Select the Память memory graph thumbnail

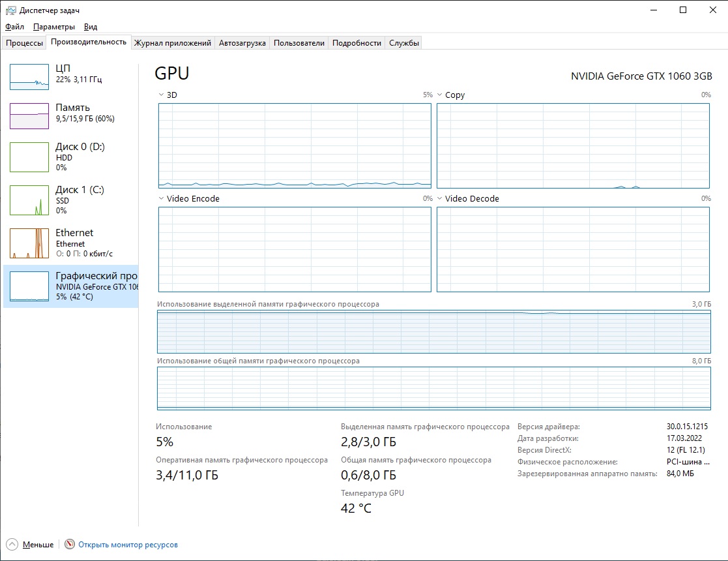[29, 116]
